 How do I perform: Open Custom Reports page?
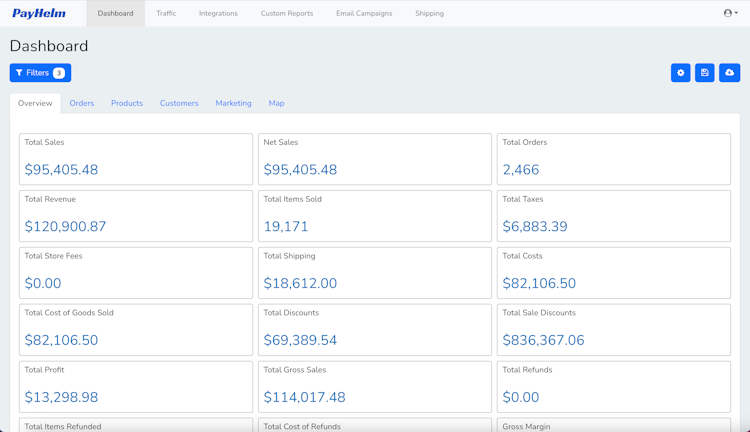coord(287,14)
